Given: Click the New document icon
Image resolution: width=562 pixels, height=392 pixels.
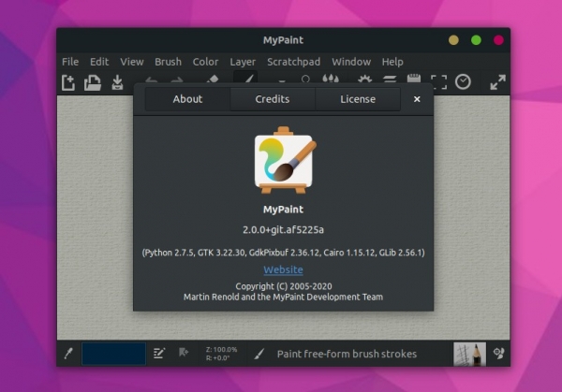Looking at the screenshot, I should [68, 82].
